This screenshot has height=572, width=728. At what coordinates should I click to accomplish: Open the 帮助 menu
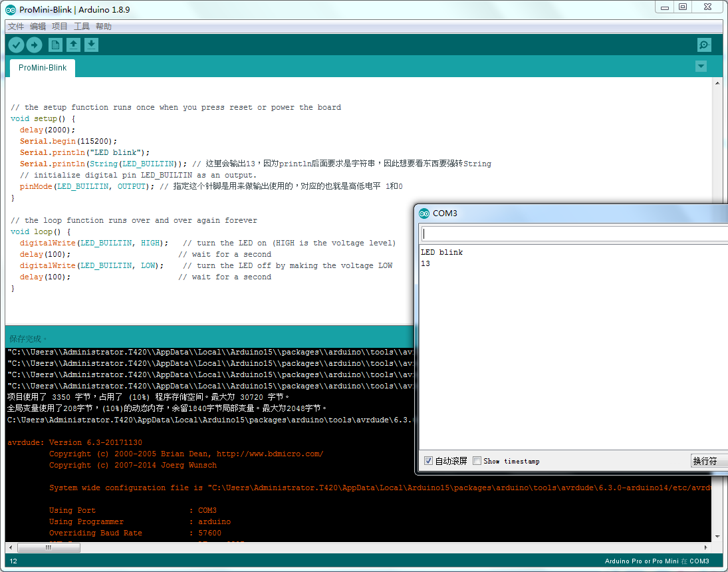(x=104, y=27)
